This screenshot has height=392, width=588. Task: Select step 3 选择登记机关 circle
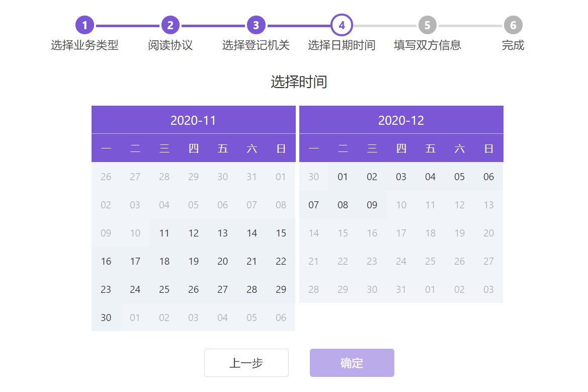[x=256, y=25]
